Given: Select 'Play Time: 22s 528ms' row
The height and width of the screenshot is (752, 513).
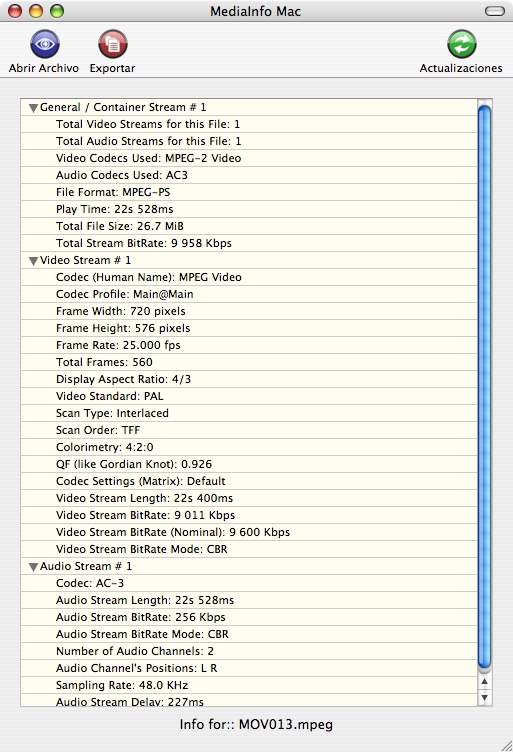Looking at the screenshot, I should coord(249,209).
